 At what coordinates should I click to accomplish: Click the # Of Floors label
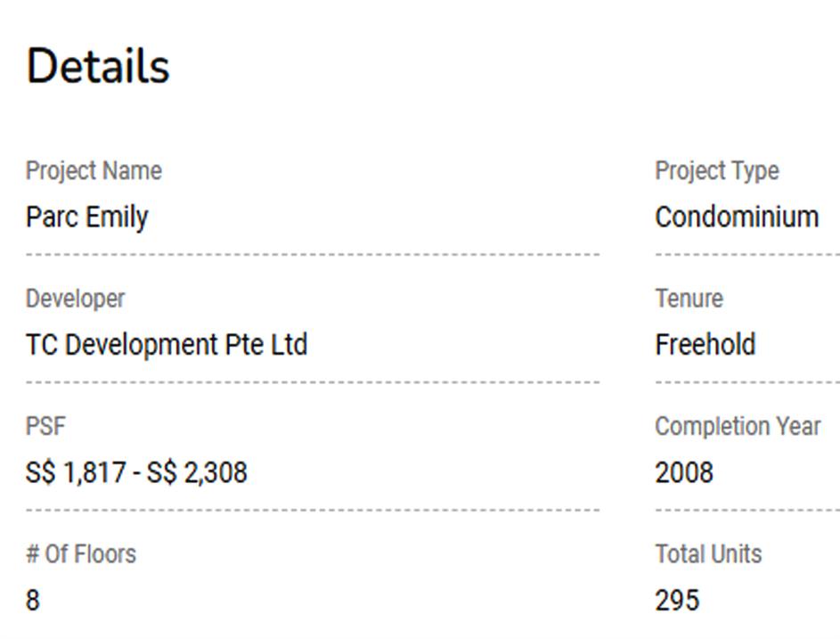pyautogui.click(x=80, y=554)
